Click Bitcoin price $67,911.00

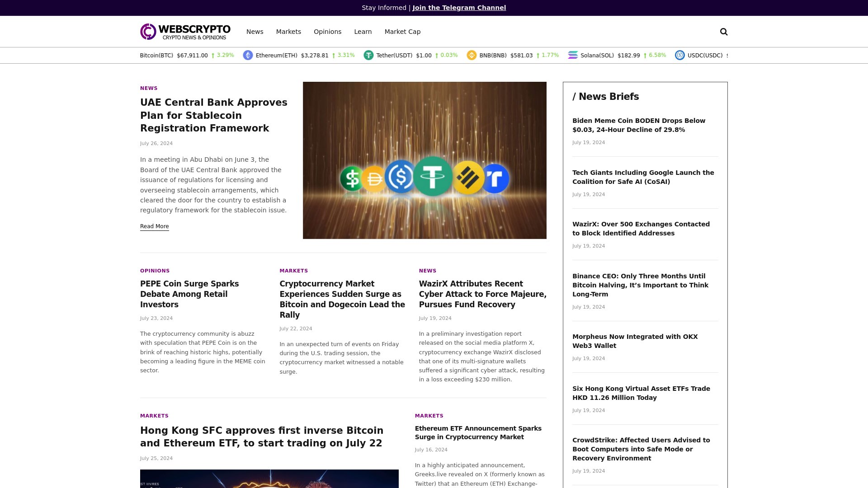[x=193, y=56]
